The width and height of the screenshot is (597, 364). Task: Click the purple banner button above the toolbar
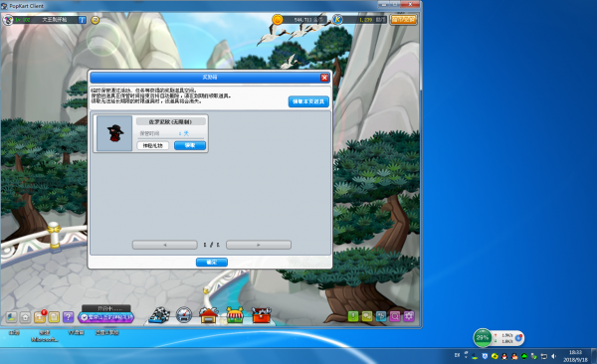pos(106,317)
